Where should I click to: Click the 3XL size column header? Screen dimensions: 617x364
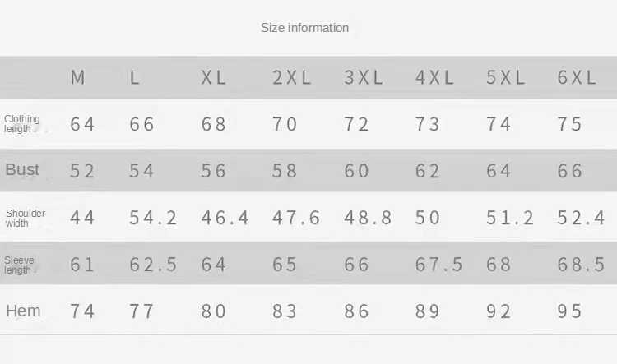coord(364,78)
